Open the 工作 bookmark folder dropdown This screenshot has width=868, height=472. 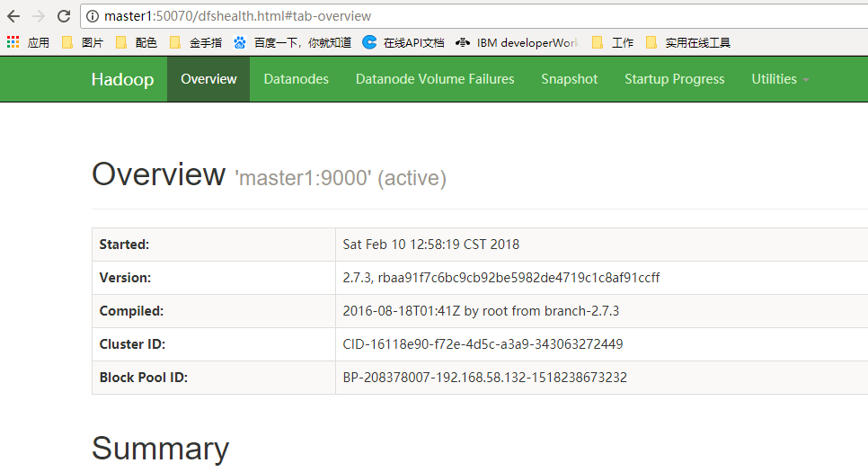point(612,42)
